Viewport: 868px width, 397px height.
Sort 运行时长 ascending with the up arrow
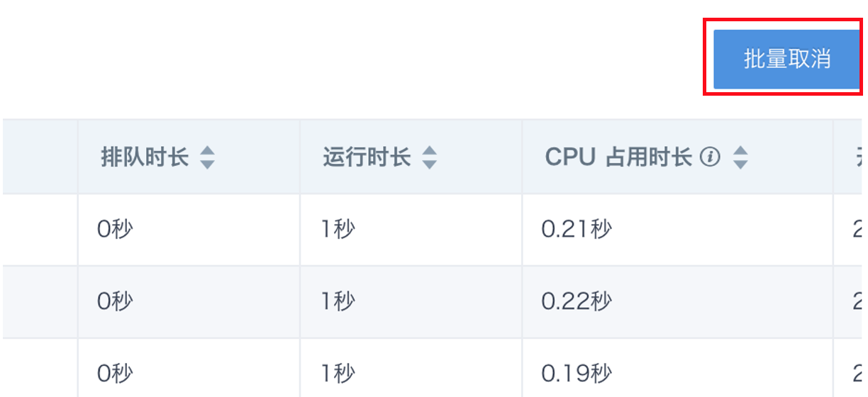tap(429, 151)
